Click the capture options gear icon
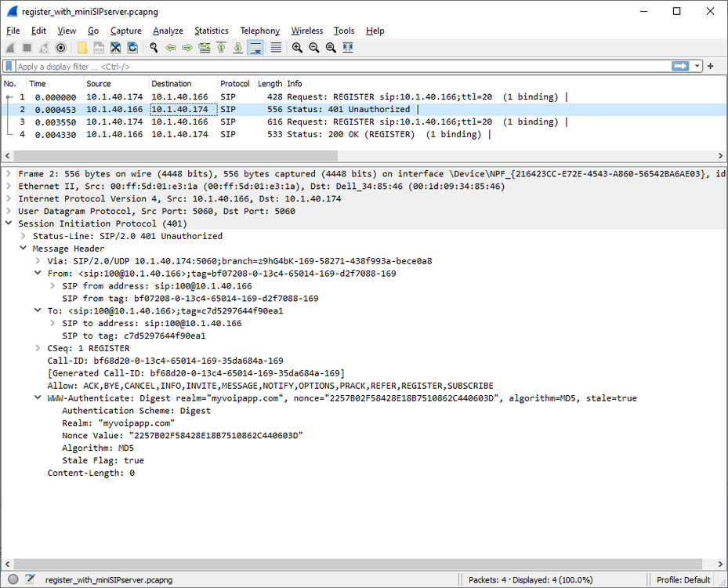This screenshot has width=728, height=588. pos(61,48)
